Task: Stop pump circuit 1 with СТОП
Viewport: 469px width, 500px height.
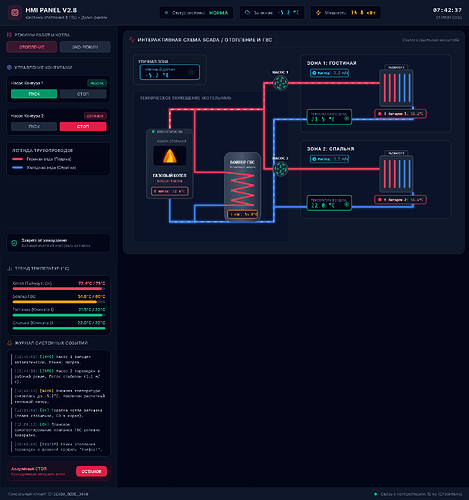Action: [x=83, y=94]
